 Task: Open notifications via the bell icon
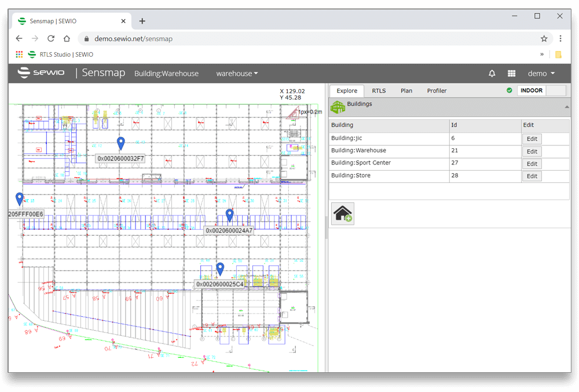pos(492,74)
